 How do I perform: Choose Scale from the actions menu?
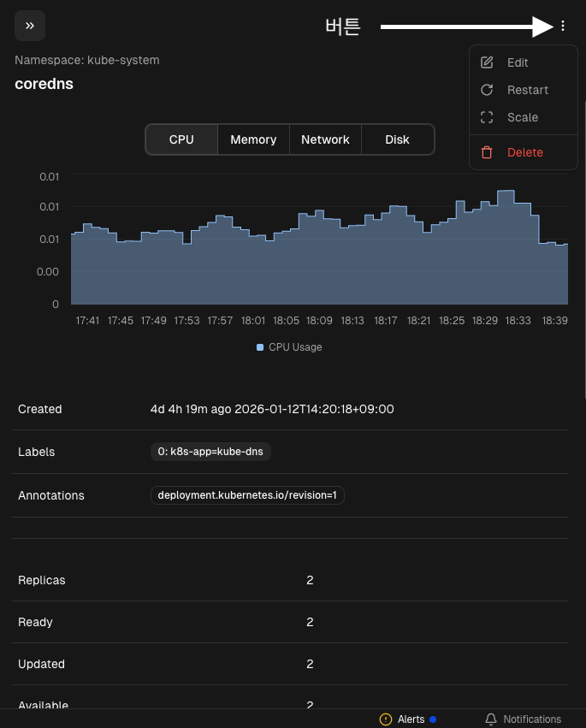(x=522, y=117)
